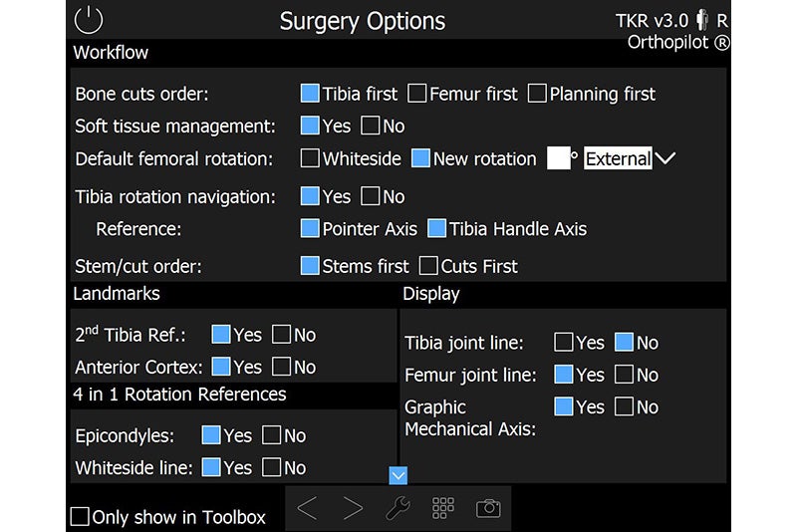Go back with the left arrow icon
The height and width of the screenshot is (532, 797).
(x=308, y=508)
